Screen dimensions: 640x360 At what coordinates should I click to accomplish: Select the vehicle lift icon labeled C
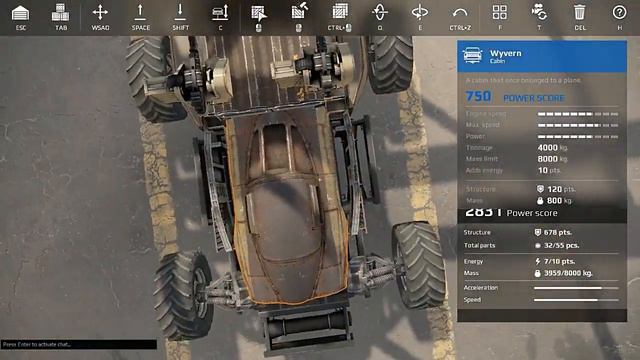220,12
